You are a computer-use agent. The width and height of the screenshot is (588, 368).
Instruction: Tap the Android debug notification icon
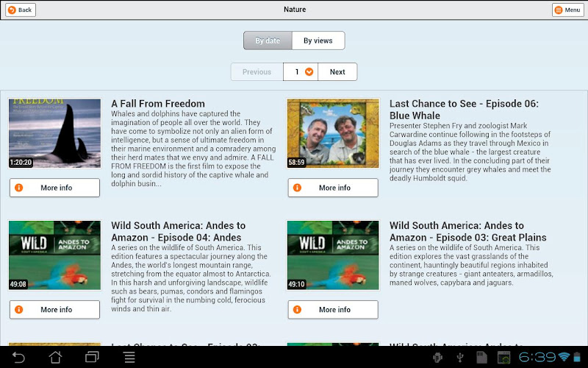tap(437, 357)
